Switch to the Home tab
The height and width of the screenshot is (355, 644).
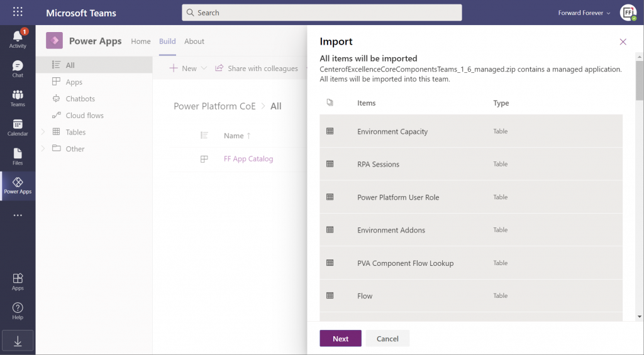pos(140,41)
